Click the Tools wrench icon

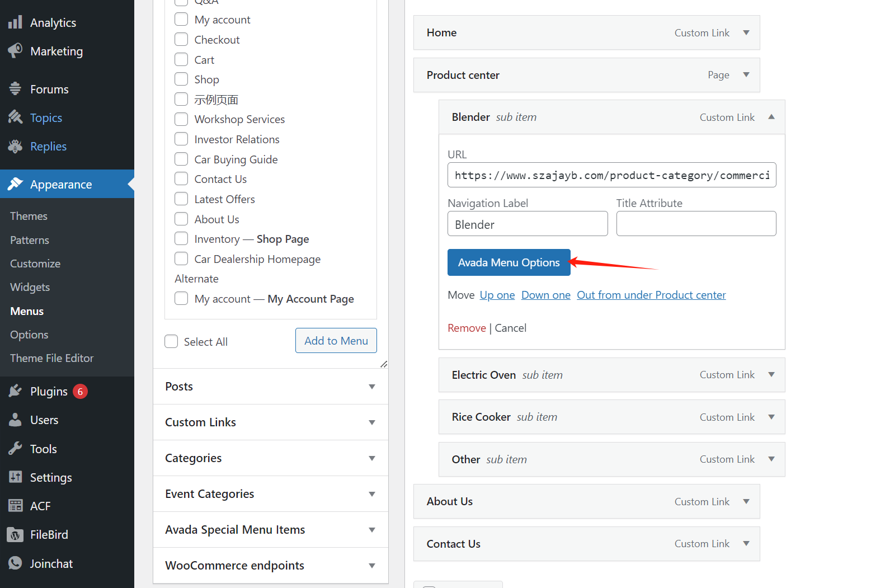[x=15, y=449]
